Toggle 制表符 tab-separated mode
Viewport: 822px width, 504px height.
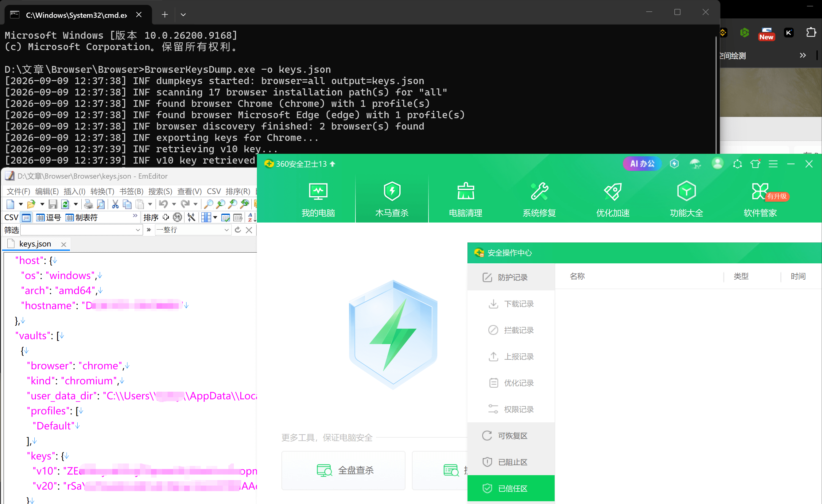[81, 218]
